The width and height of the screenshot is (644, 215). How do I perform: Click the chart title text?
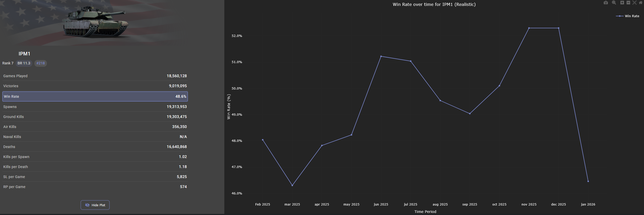tap(434, 4)
